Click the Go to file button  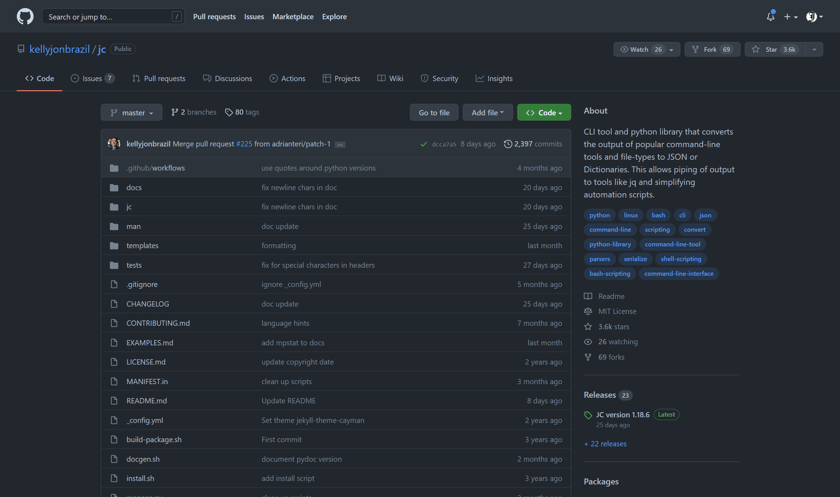434,112
